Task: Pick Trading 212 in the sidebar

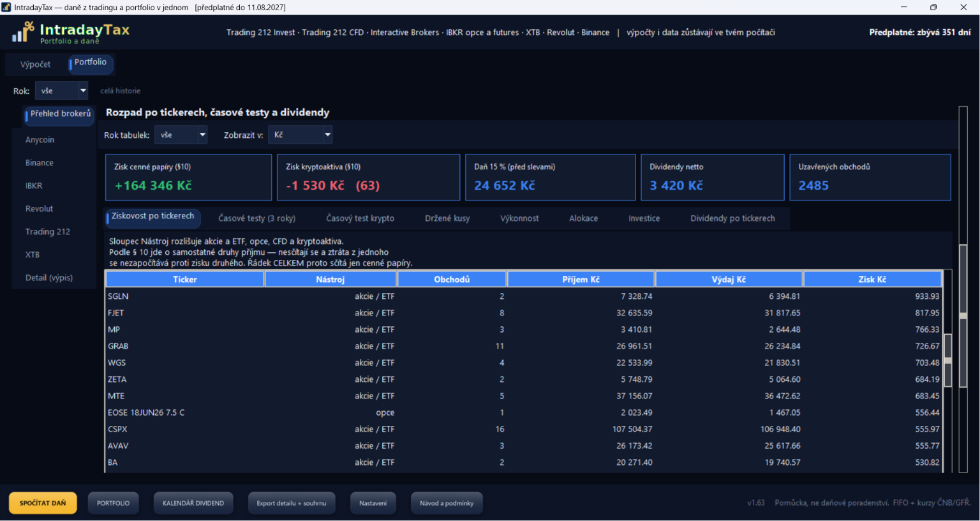Action: 48,232
